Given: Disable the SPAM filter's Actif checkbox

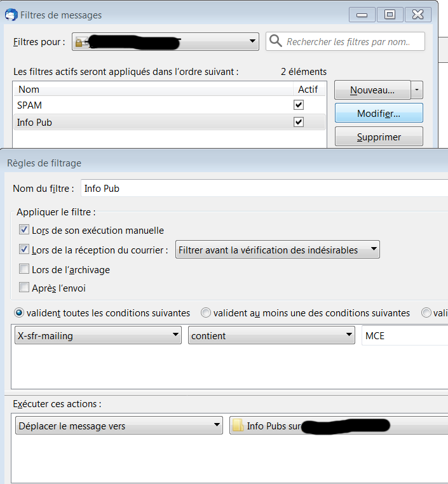Looking at the screenshot, I should pyautogui.click(x=299, y=105).
